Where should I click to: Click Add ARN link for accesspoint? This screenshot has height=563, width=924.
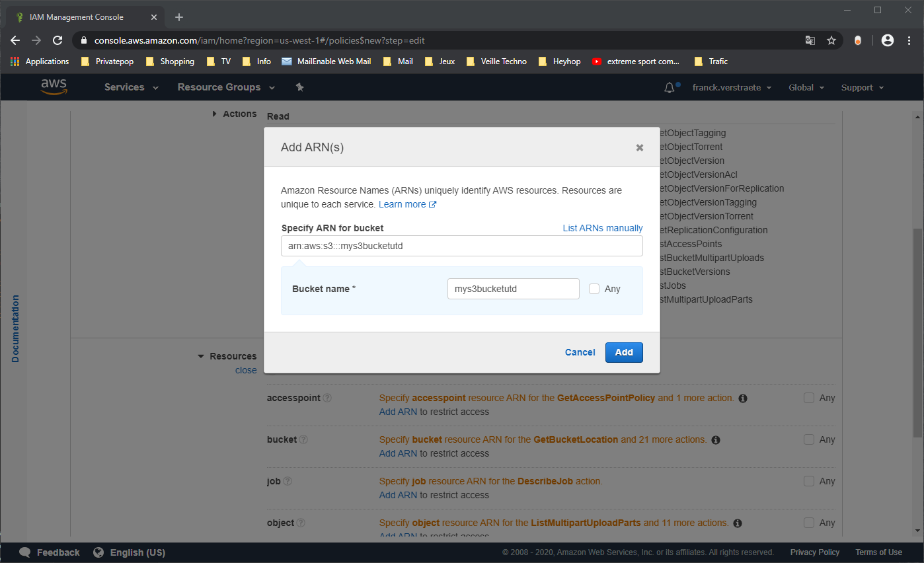click(398, 412)
